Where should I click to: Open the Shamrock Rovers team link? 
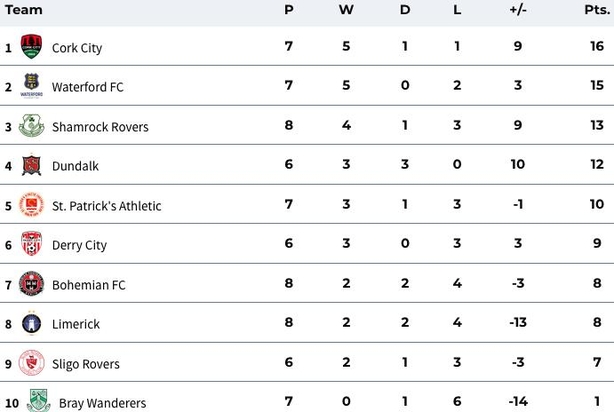100,127
